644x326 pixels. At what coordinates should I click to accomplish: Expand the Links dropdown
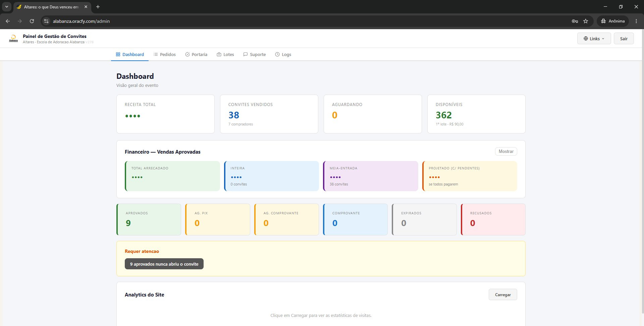point(594,39)
